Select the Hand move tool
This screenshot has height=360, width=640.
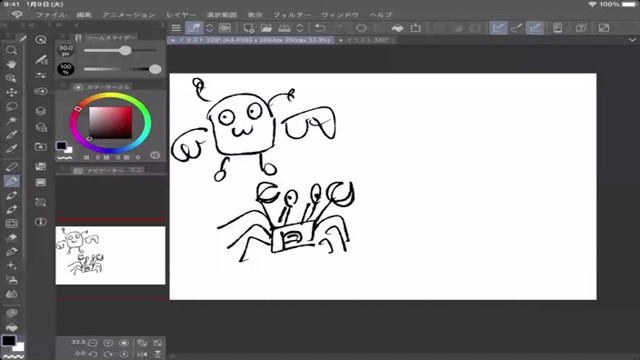(x=11, y=64)
